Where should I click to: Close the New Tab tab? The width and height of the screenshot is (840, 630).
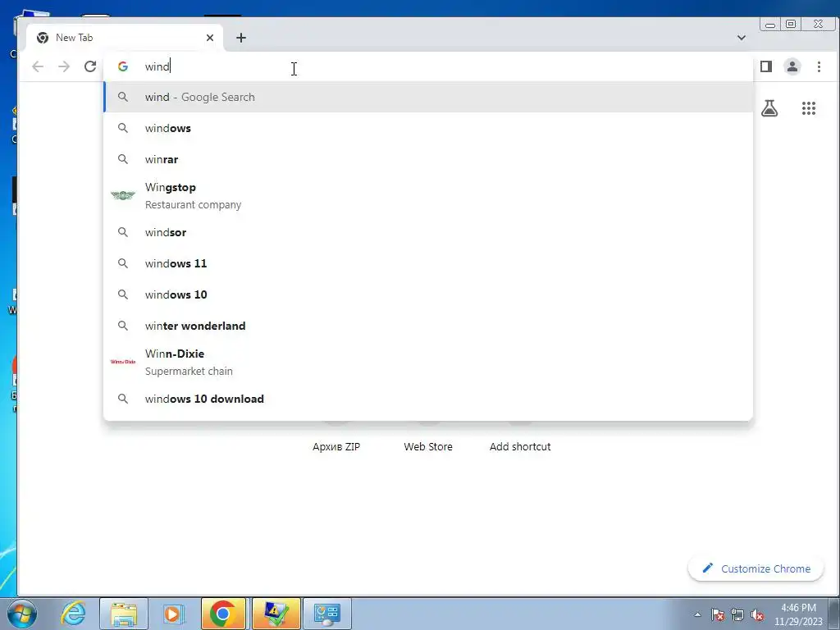[x=210, y=38]
